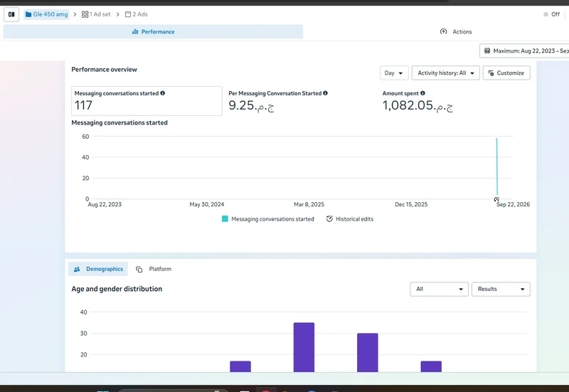
Task: Click the tallest purple bar in age chart
Action: point(304,347)
